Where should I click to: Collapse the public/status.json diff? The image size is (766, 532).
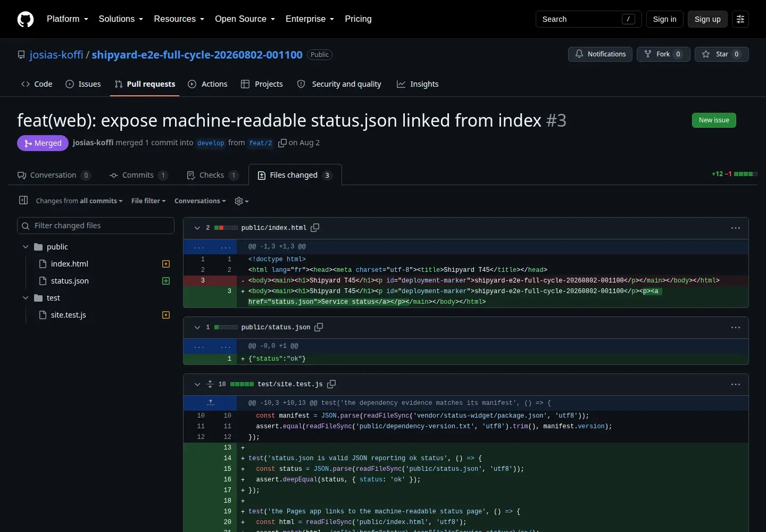click(197, 327)
